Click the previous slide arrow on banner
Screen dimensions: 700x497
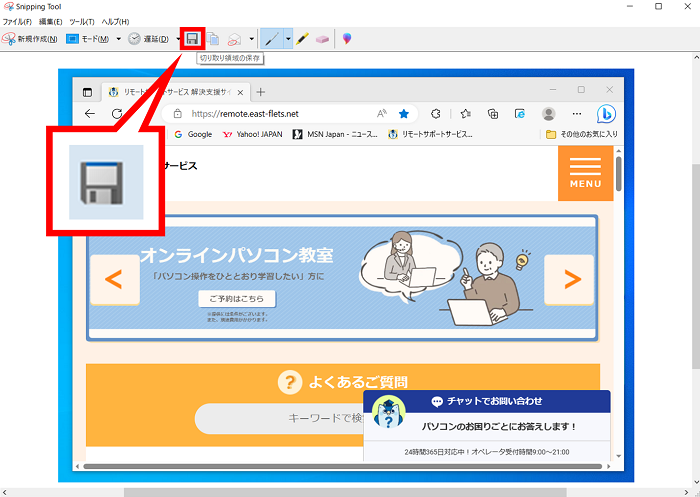[114, 280]
